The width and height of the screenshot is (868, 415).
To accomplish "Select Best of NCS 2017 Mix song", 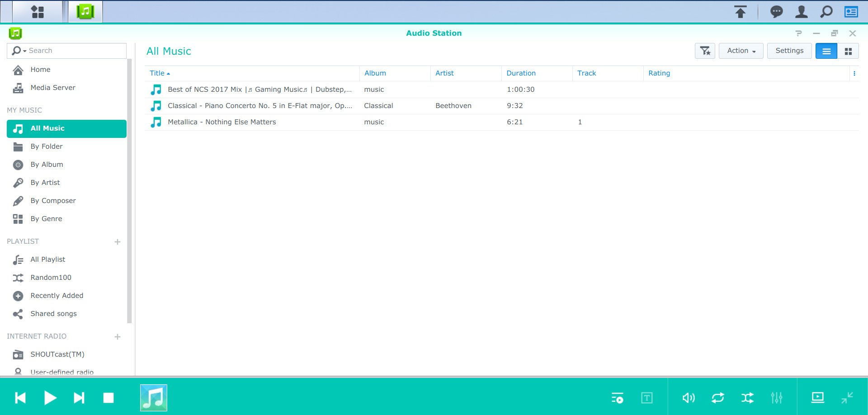I will tap(502, 90).
